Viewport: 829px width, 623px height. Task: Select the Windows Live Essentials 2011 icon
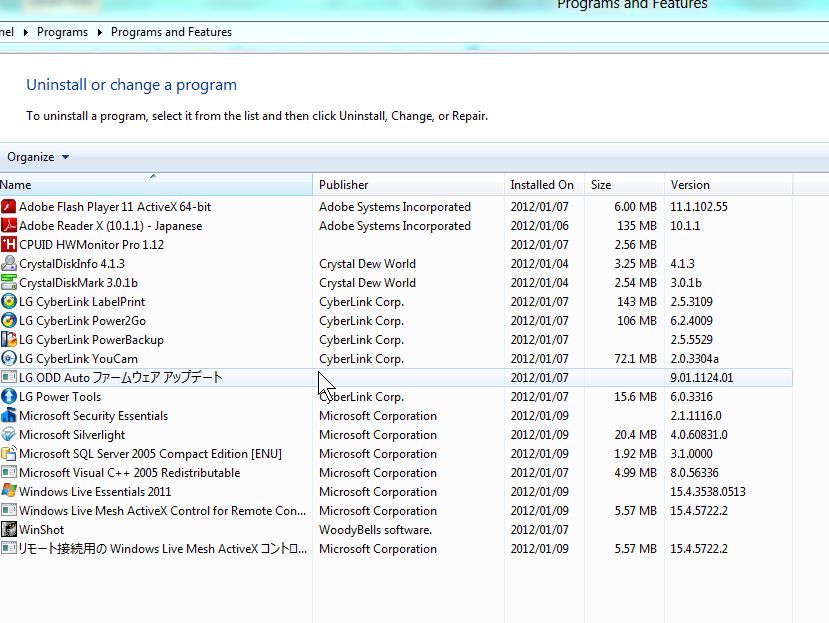pos(8,491)
